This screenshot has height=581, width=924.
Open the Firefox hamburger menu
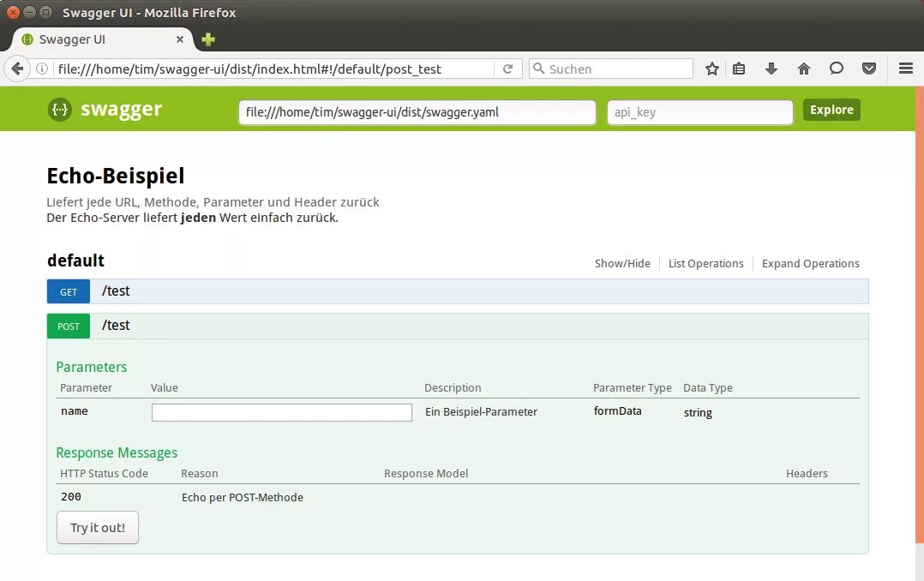[906, 69]
